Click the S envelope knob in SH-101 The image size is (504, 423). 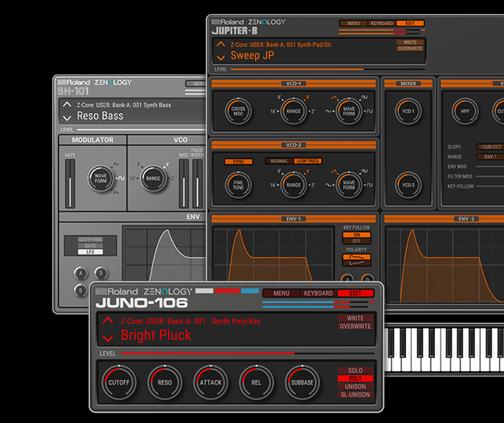pyautogui.click(x=81, y=290)
